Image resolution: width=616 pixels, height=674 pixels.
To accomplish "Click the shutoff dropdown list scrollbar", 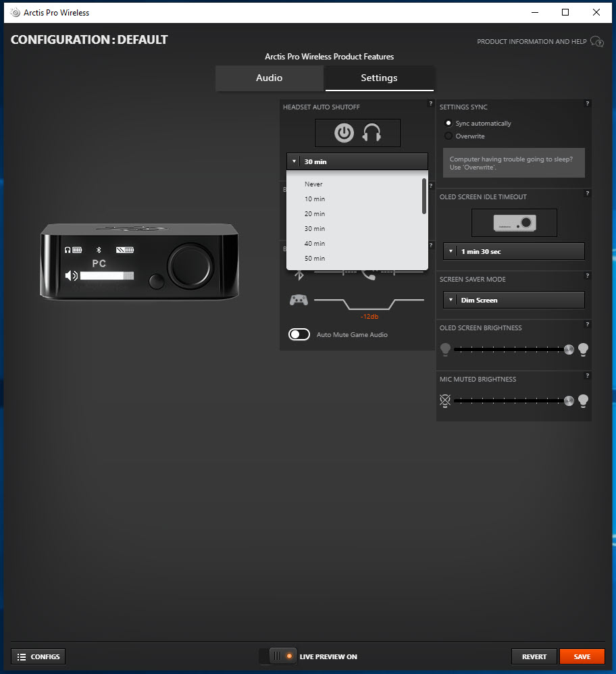I will point(424,196).
